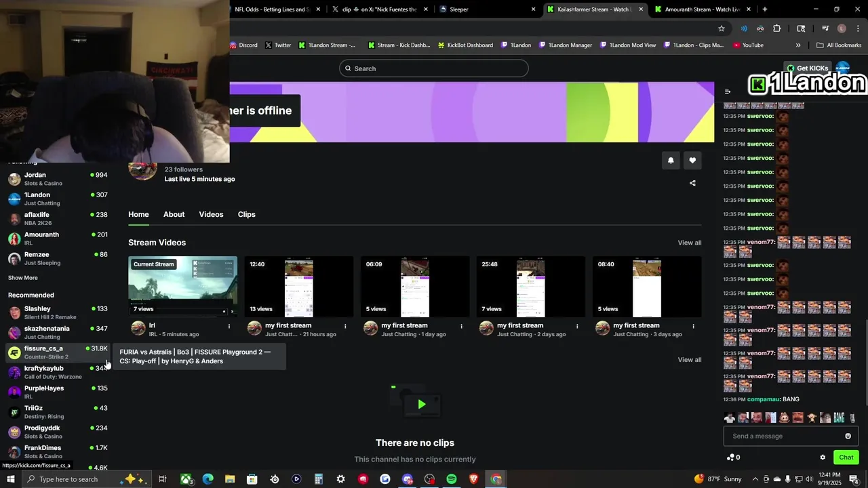Click the chat panel scrollbar
The width and height of the screenshot is (868, 488).
click(x=865, y=363)
